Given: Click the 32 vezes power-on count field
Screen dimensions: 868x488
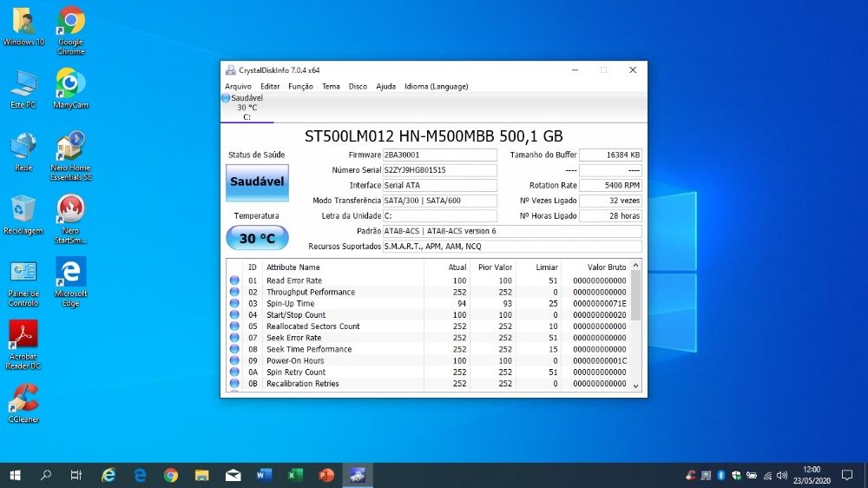Looking at the screenshot, I should click(610, 201).
